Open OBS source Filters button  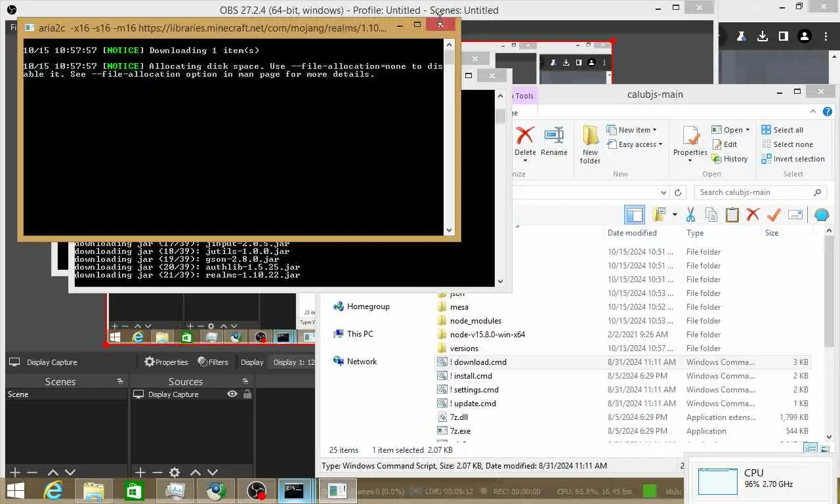coord(213,362)
